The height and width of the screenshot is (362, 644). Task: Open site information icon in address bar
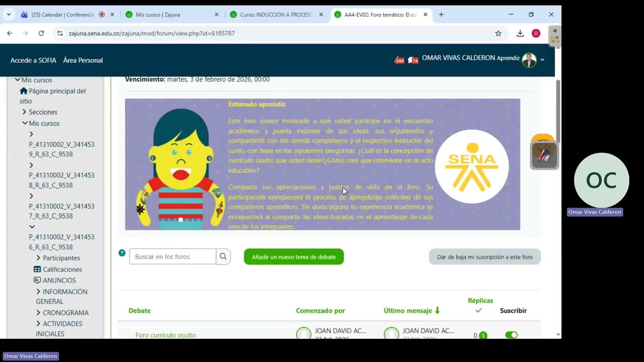point(60,33)
